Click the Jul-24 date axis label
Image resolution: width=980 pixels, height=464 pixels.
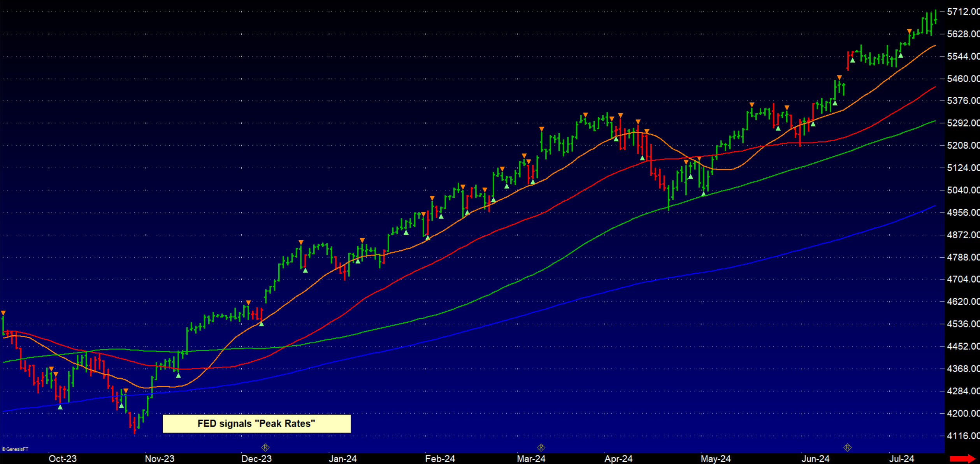pyautogui.click(x=901, y=459)
